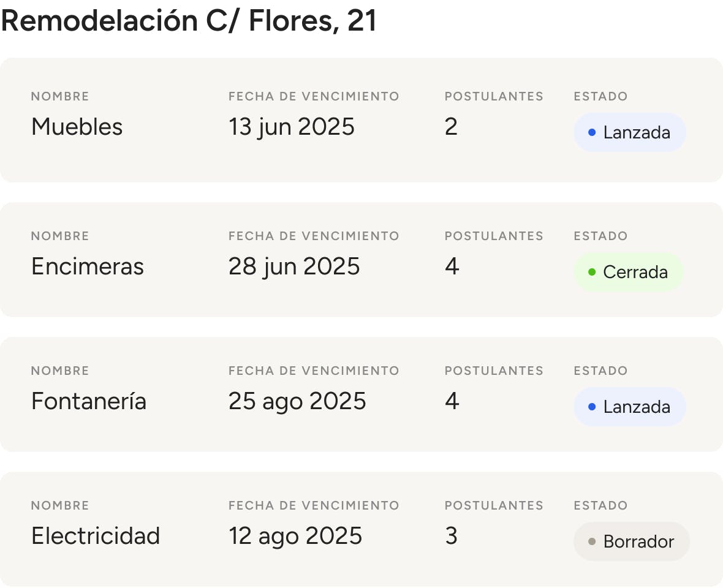Select the Fontanería tender name
This screenshot has height=588, width=723.
click(x=88, y=401)
